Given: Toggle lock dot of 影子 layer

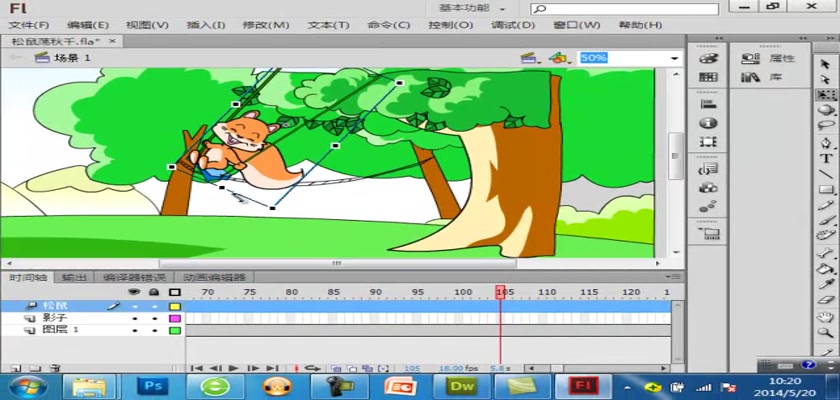Looking at the screenshot, I should [154, 319].
